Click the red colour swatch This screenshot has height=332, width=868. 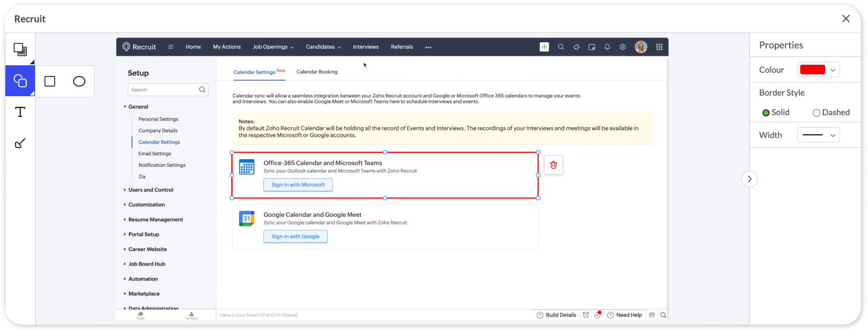coord(813,69)
